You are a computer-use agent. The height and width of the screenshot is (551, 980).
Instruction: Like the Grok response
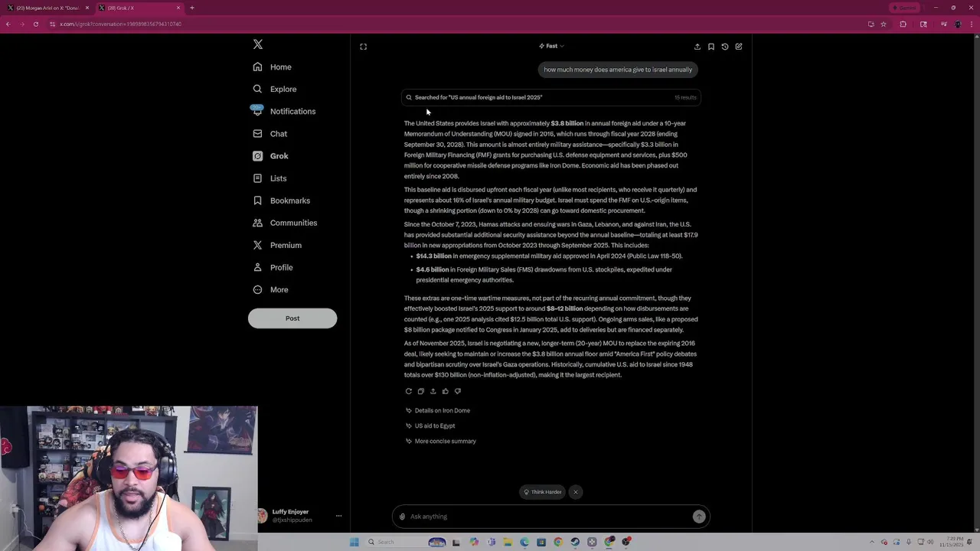(x=446, y=391)
